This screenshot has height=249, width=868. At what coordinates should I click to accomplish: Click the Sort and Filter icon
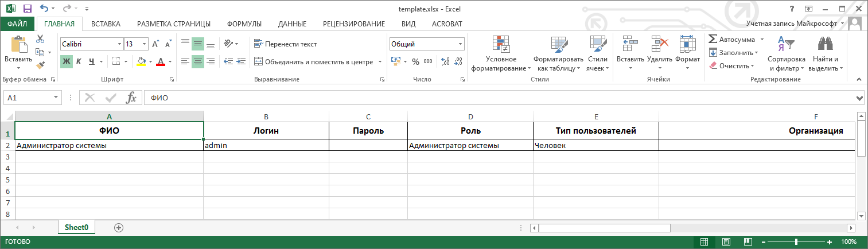point(786,45)
